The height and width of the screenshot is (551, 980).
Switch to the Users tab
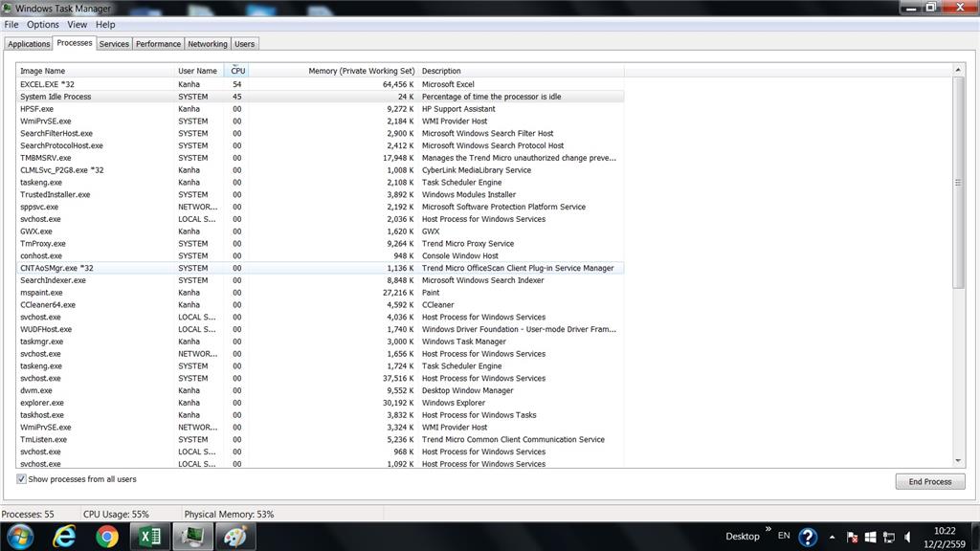pos(244,44)
